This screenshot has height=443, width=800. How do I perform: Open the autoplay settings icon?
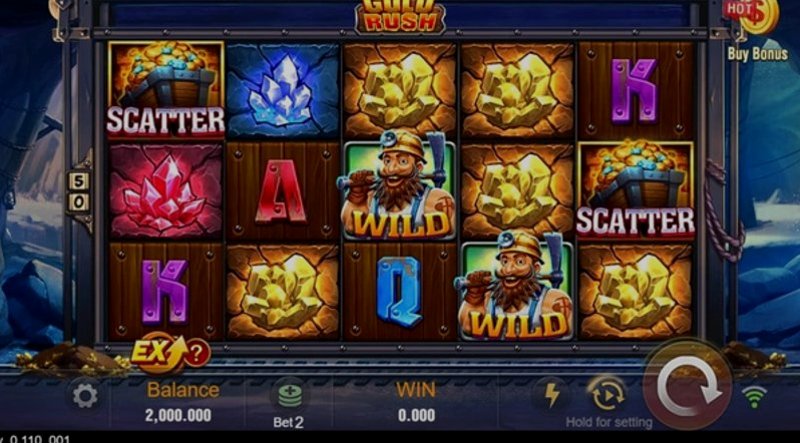606,393
